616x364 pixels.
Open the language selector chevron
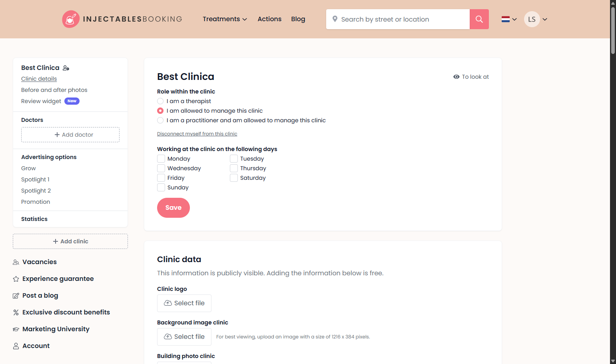point(514,19)
